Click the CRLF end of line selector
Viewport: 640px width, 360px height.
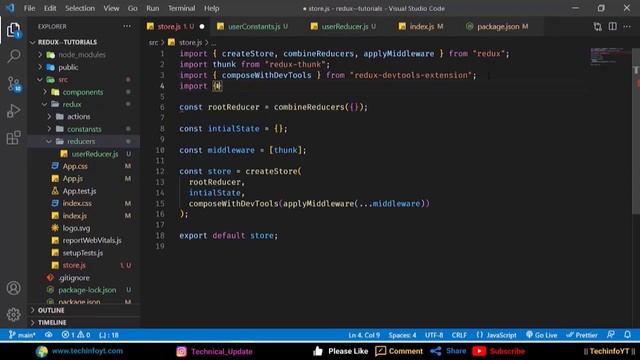[459, 335]
